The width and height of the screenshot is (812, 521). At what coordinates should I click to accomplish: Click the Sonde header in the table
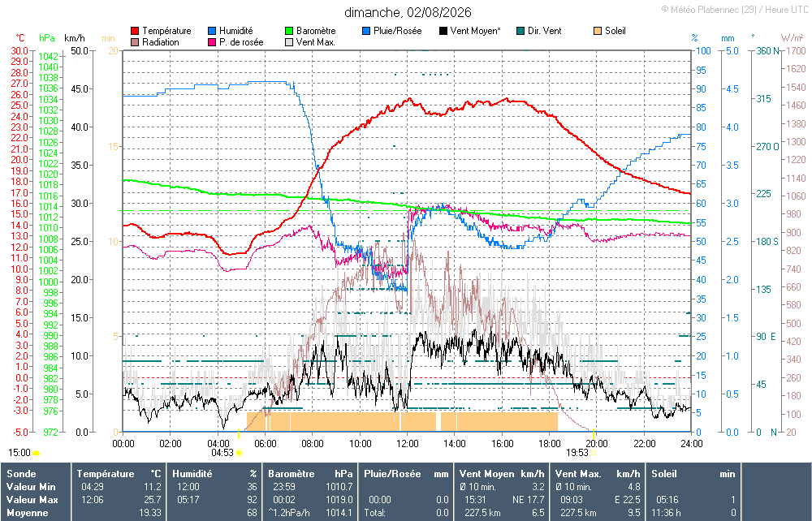tap(21, 474)
